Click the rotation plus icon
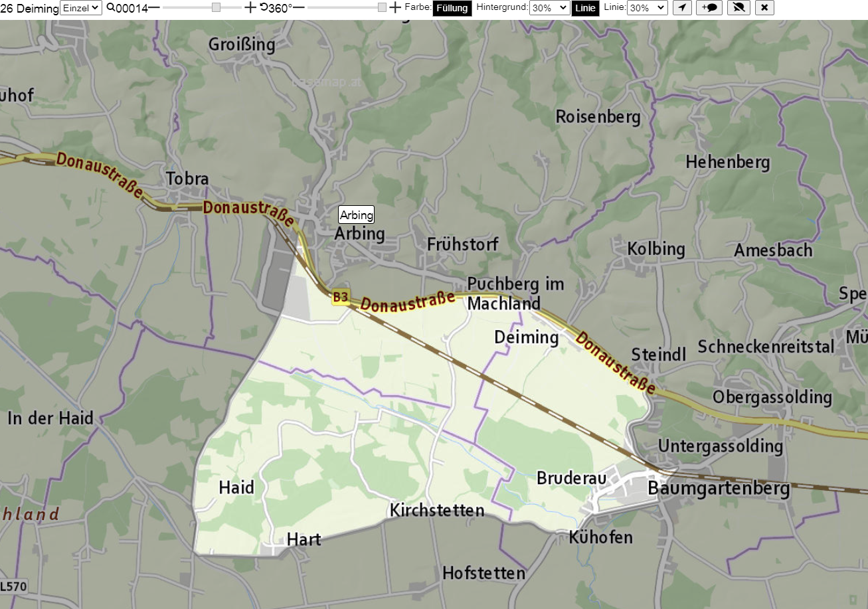 click(x=395, y=8)
